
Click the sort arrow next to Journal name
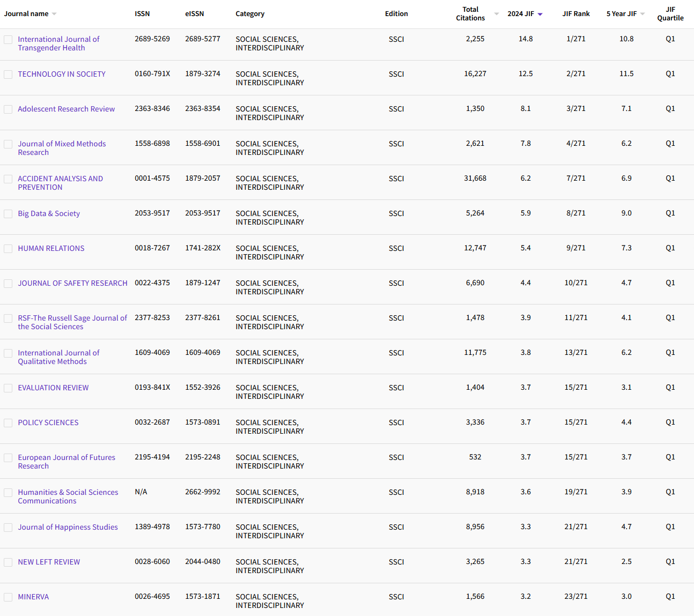tap(54, 14)
